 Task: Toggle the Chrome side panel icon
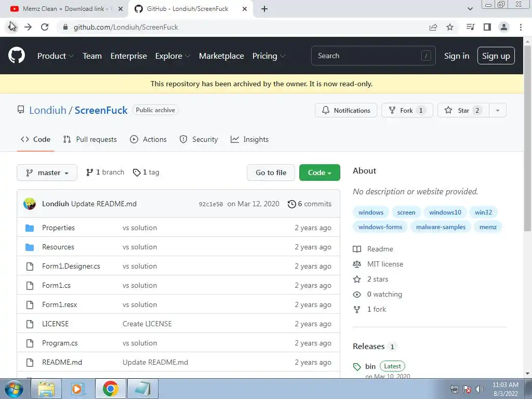487,27
